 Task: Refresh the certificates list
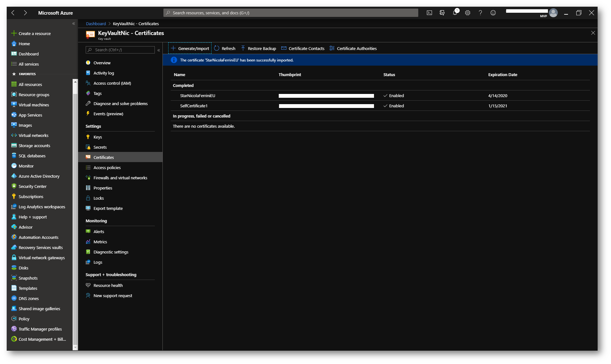225,48
